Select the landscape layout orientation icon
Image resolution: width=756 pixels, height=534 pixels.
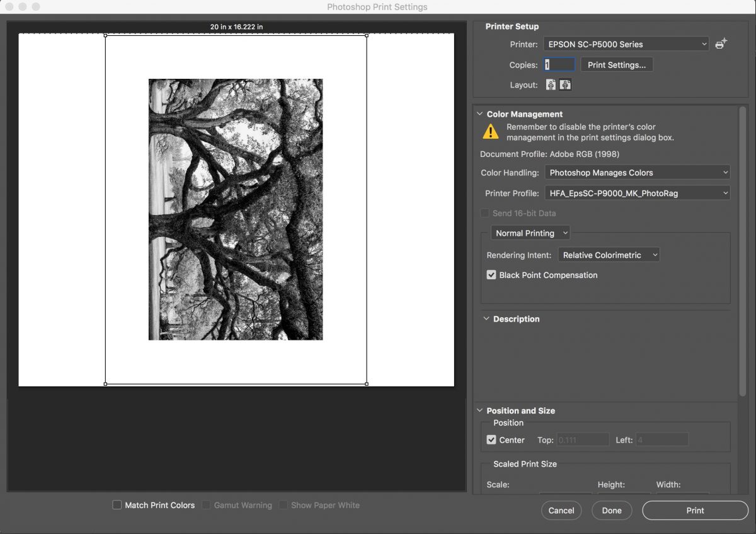click(x=565, y=84)
